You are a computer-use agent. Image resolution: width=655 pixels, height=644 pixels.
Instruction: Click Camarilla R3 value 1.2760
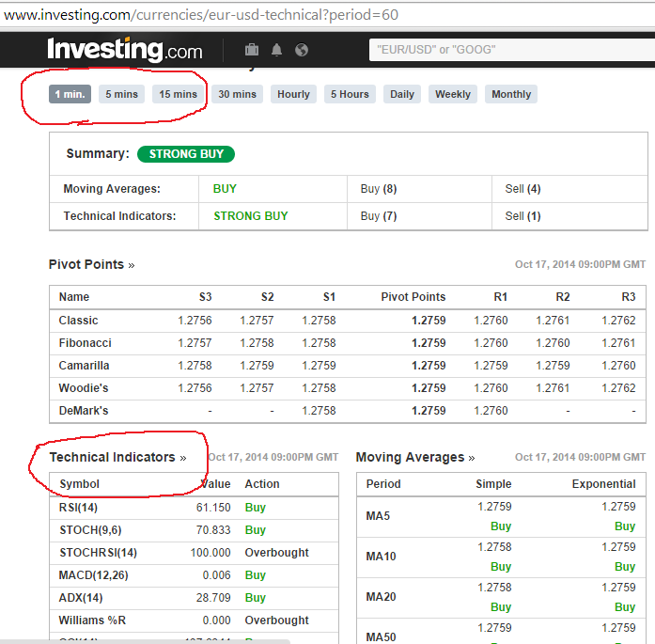618,366
